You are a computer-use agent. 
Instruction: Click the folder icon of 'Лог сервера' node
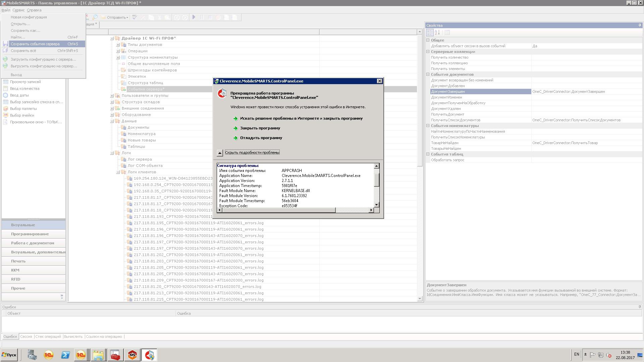(x=123, y=159)
